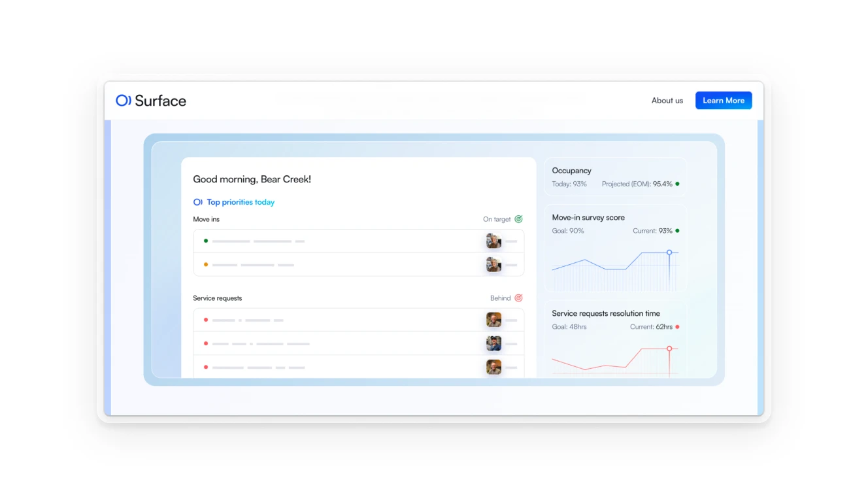Open avatar in second Service requests row
This screenshot has height=497, width=868.
(x=493, y=343)
